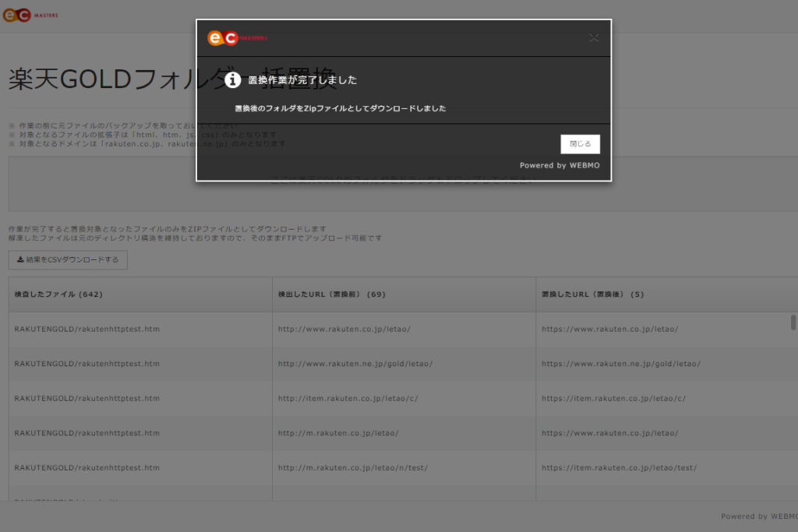Click the EC Masters logo in page header
The width and height of the screenshot is (798, 532).
(x=30, y=15)
